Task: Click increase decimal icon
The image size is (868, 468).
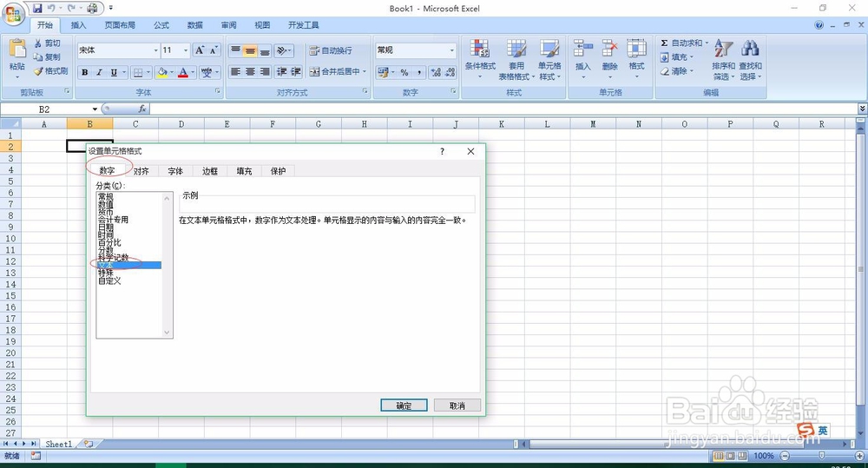Action: [436, 72]
